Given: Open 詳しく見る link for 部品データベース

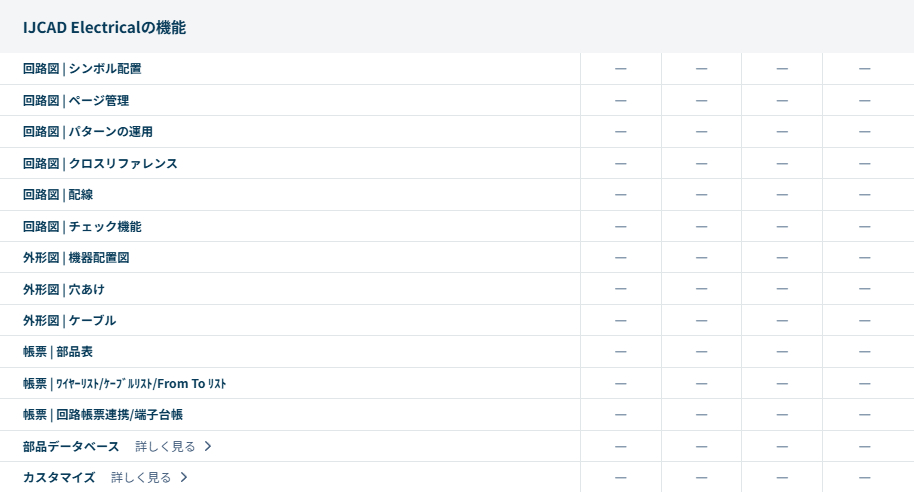Looking at the screenshot, I should click(165, 446).
